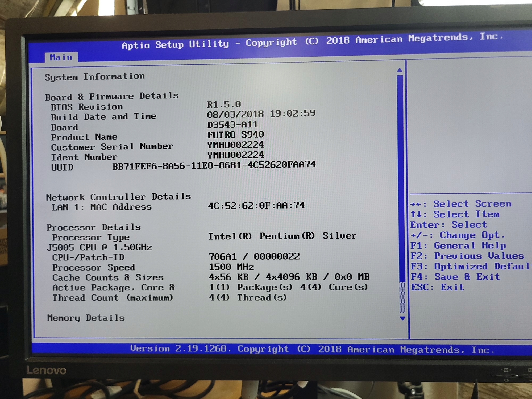This screenshot has width=532, height=399.
Task: Click the ESC Exit hint
Action: pos(437,287)
